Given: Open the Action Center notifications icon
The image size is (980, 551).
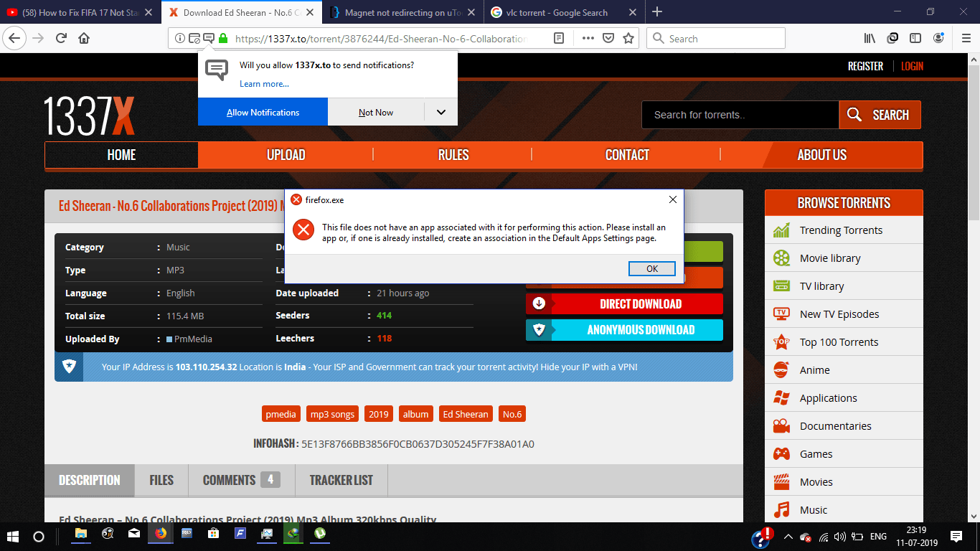Looking at the screenshot, I should click(956, 536).
